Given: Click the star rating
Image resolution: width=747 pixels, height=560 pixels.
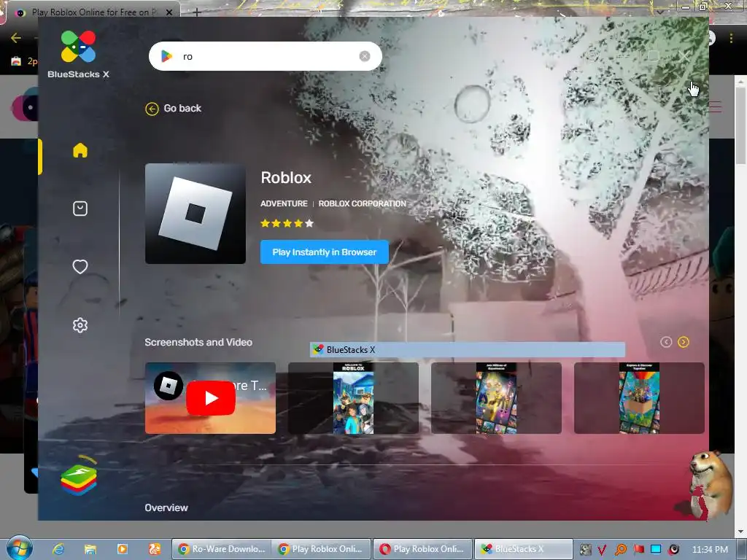Looking at the screenshot, I should tap(287, 223).
